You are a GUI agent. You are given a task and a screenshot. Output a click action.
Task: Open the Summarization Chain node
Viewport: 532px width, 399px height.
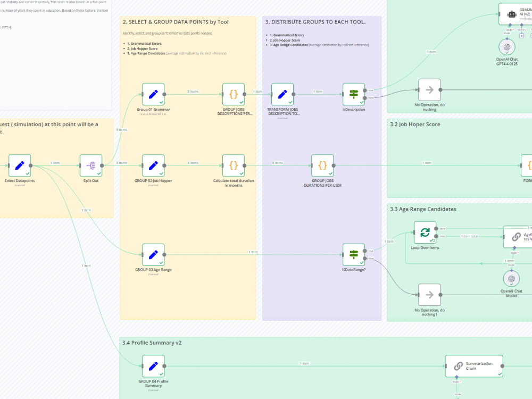[x=473, y=366]
